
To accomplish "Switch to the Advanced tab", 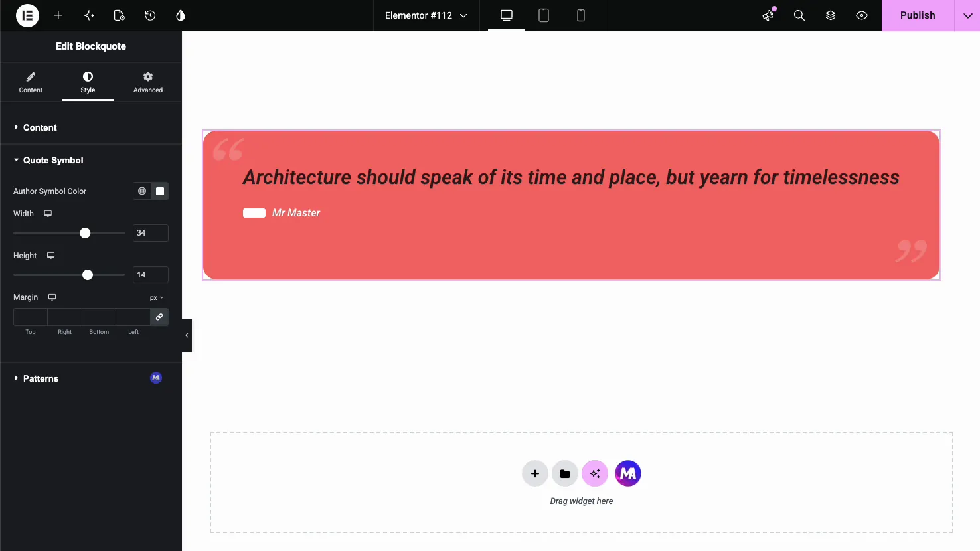I will coord(148,82).
